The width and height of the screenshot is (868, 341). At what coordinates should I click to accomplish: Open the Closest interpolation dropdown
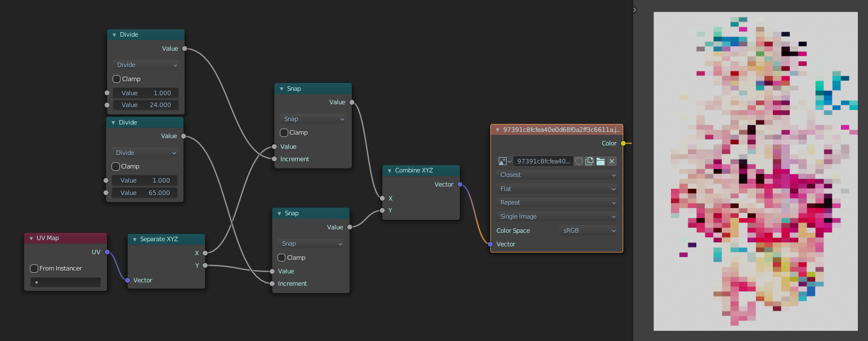[x=557, y=175]
